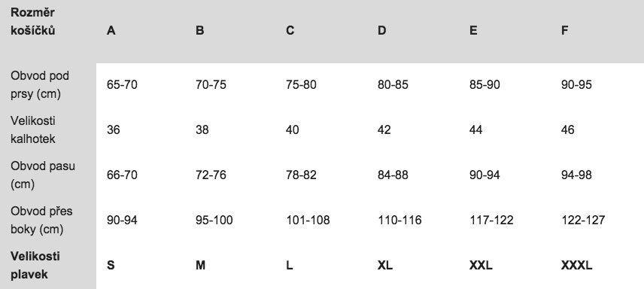Click the 84-88 waist value

click(x=393, y=175)
